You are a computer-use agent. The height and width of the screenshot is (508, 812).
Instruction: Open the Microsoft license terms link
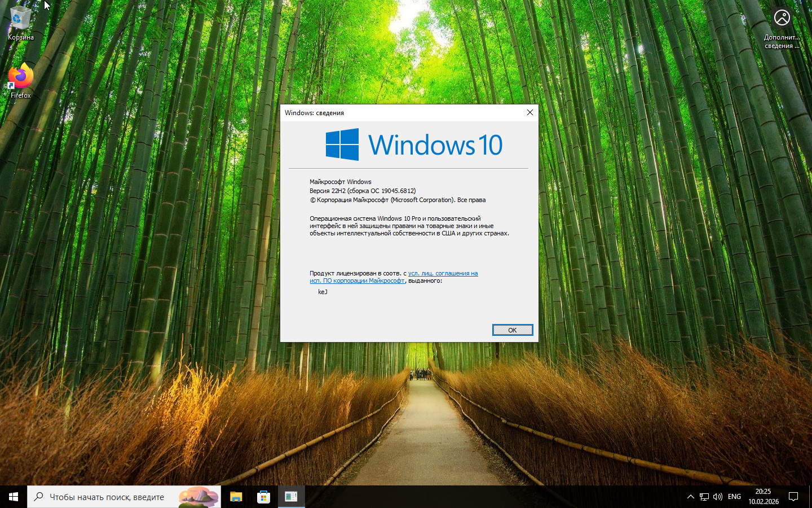(443, 273)
